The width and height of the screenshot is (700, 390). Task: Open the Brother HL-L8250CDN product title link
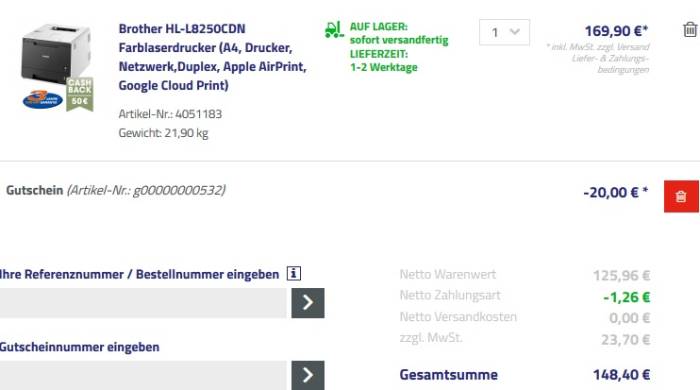pos(212,57)
